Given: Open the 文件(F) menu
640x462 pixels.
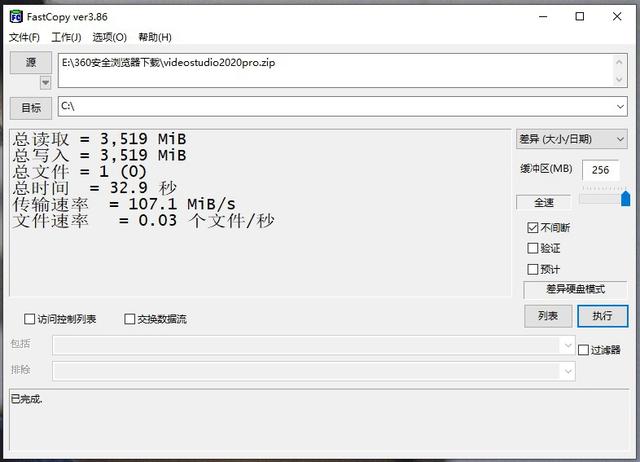Looking at the screenshot, I should 24,38.
